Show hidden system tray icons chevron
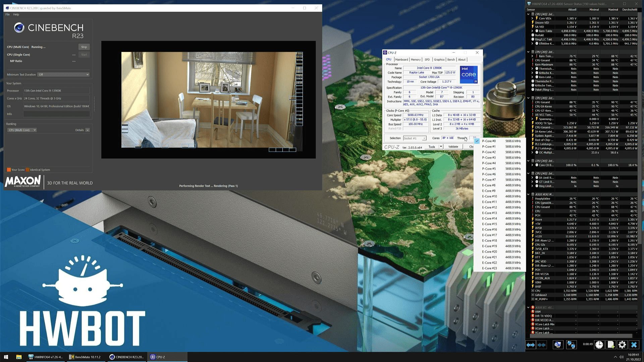644x362 pixels. point(615,357)
